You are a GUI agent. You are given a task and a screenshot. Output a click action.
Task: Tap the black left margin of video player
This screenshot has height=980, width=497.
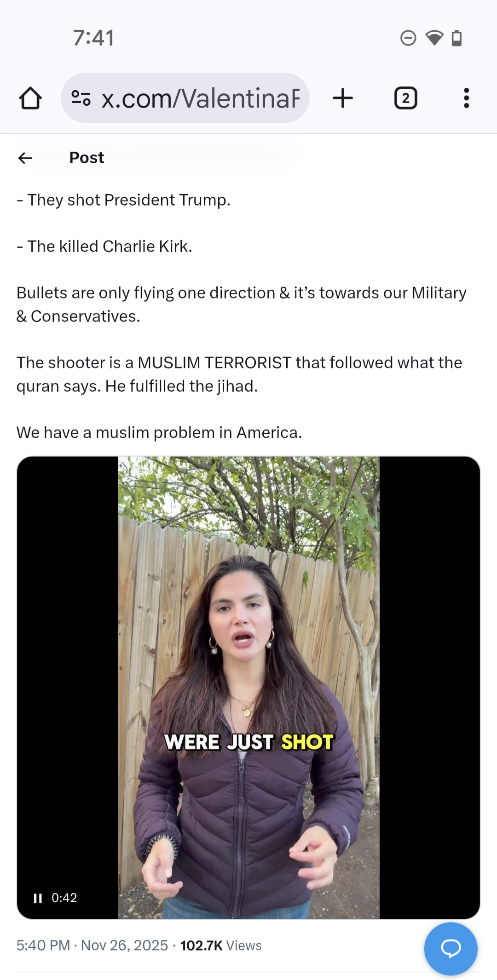pos(67,688)
